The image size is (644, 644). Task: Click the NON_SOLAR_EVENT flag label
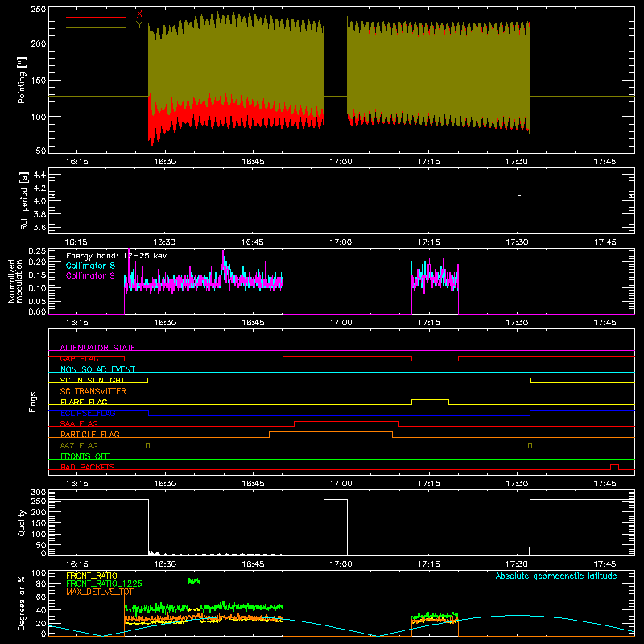97,369
